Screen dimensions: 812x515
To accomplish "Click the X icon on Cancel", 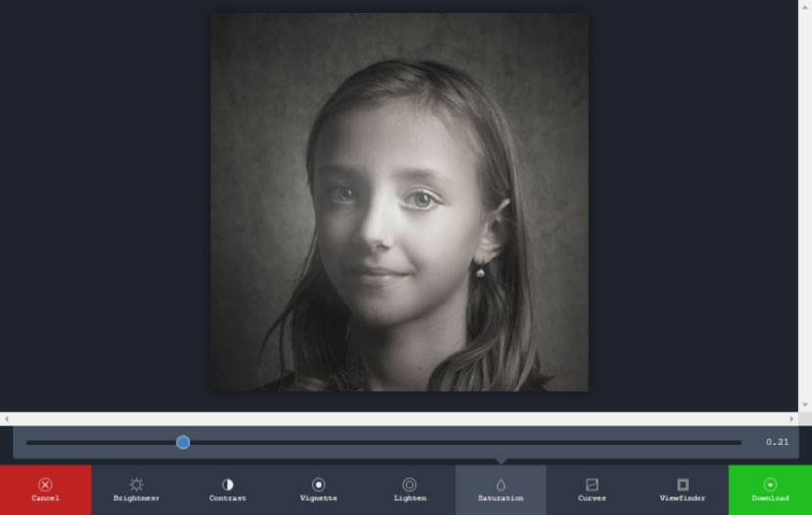I will (45, 484).
